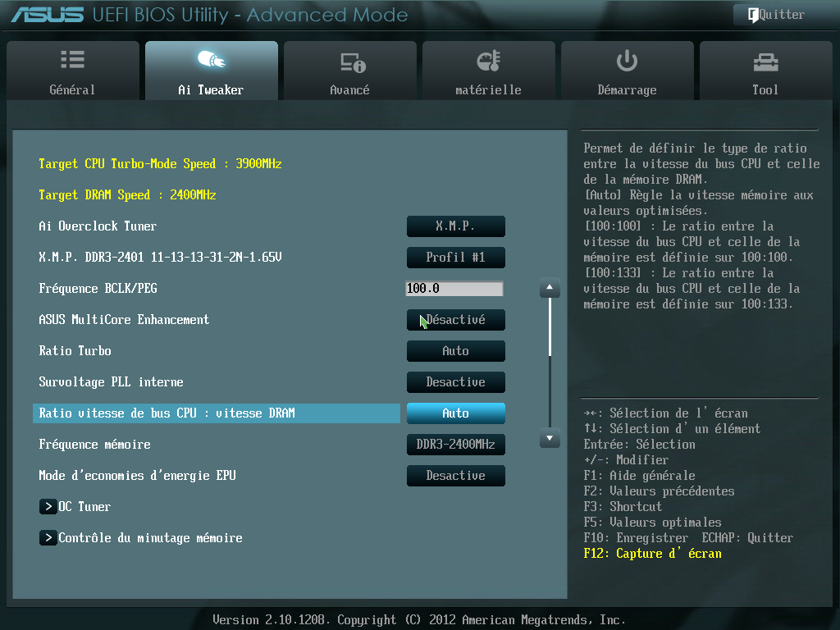
Task: Click F10: Enregistrer hint
Action: click(636, 538)
